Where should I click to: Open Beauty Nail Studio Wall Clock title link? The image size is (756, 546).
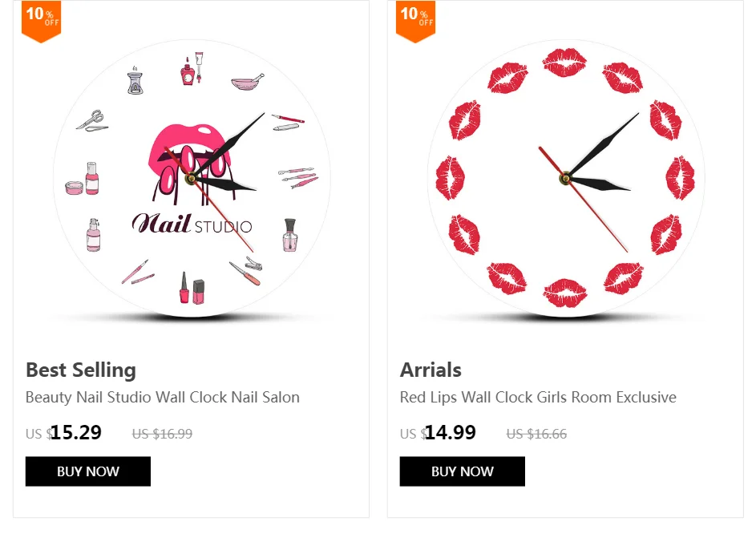click(x=163, y=397)
